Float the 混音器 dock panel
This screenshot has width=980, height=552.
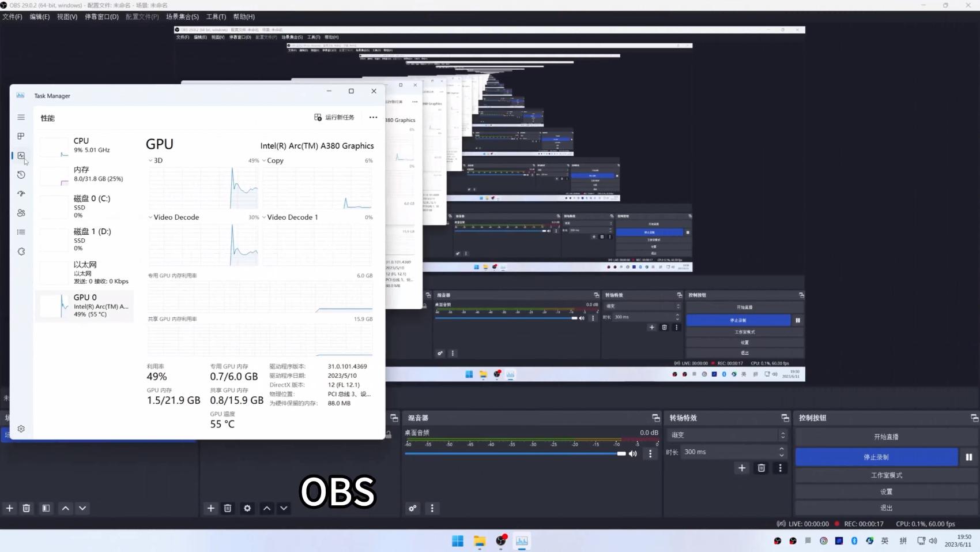click(x=656, y=418)
